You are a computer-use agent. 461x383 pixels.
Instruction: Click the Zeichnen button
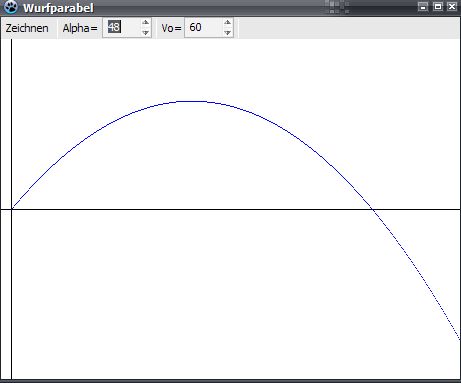point(27,28)
